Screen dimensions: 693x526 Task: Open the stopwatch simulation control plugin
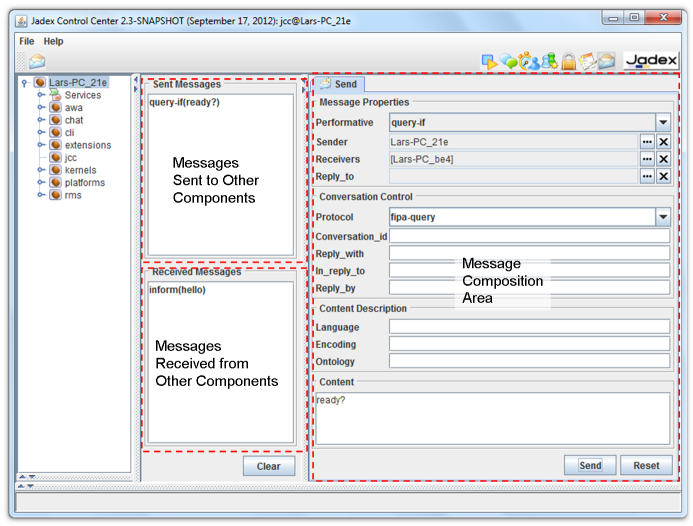tap(528, 62)
